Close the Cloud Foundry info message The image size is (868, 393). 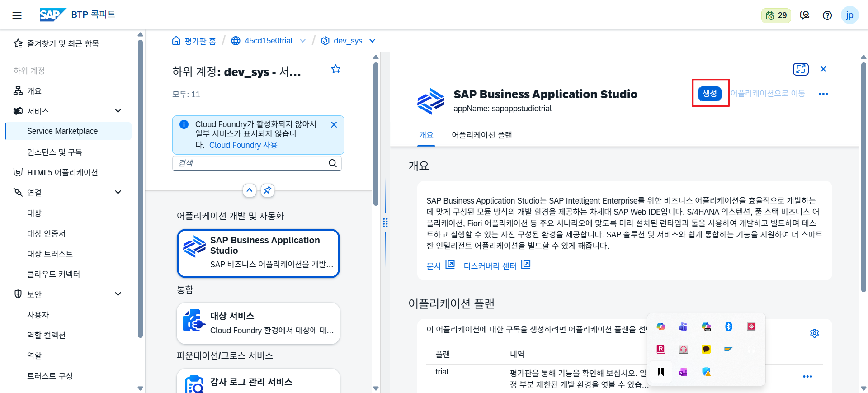[334, 124]
